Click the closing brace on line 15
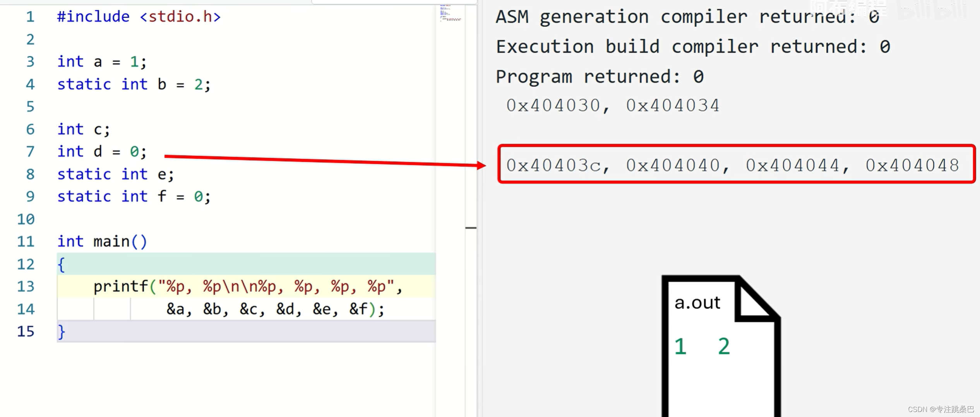980x417 pixels. pyautogui.click(x=61, y=332)
